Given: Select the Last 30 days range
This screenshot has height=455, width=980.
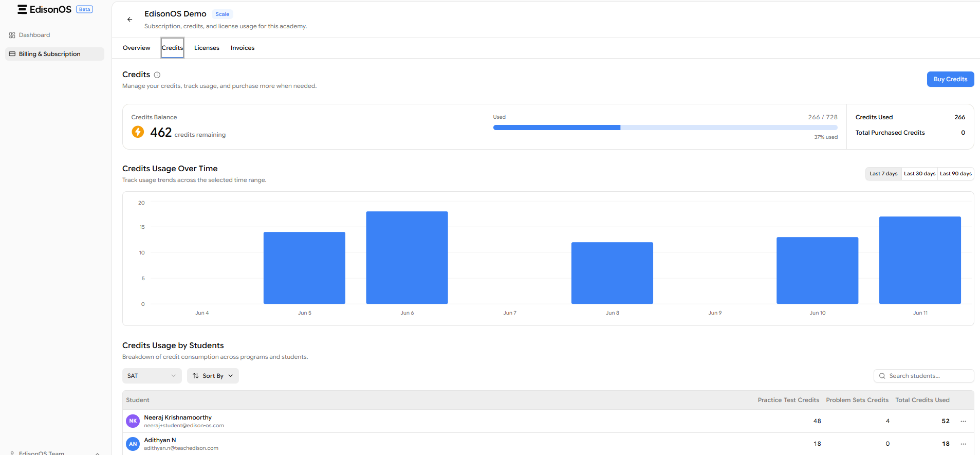Looking at the screenshot, I should (x=919, y=174).
